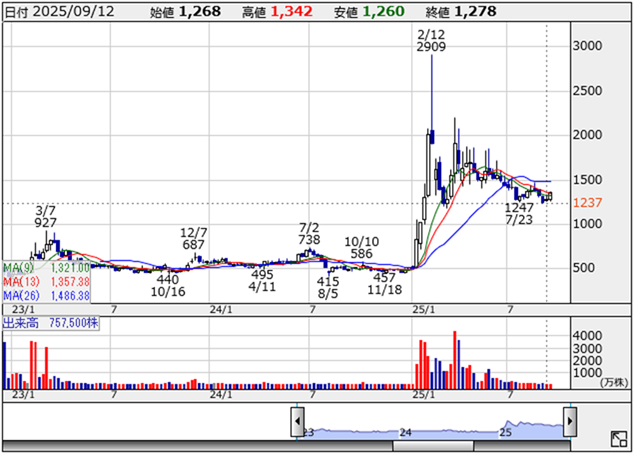
Task: Click the orange 1237 current price marker
Action: point(588,203)
